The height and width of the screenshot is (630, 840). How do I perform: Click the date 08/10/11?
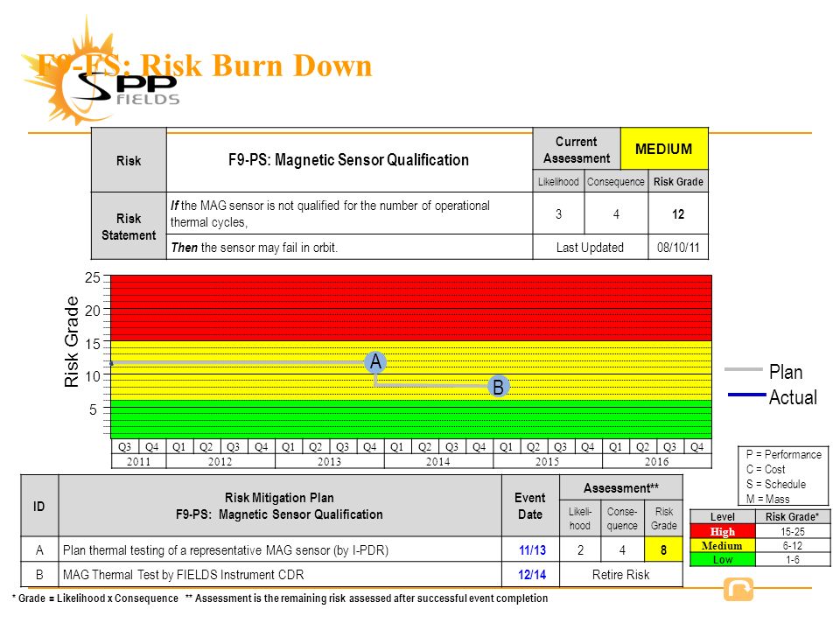(678, 248)
